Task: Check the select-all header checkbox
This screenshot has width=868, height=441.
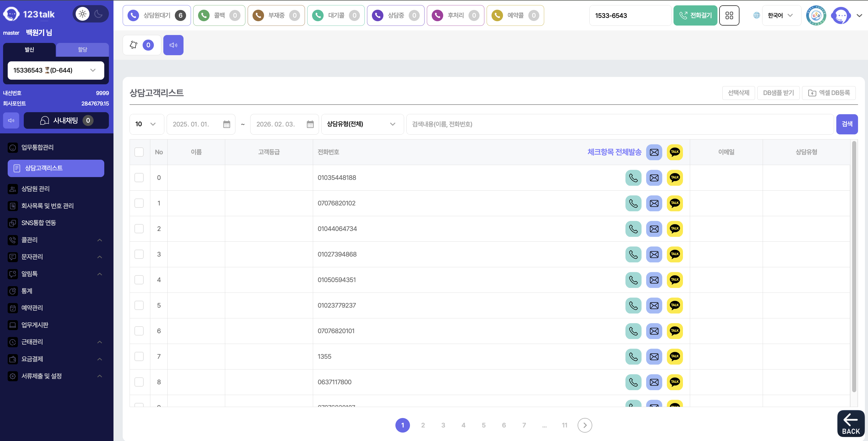Action: pos(139,152)
